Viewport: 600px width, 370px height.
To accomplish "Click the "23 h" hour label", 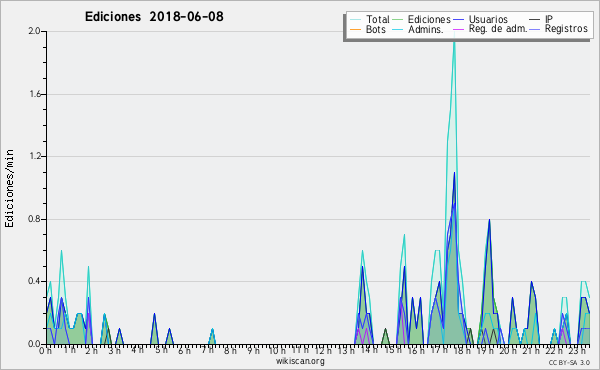I will coord(577,350).
